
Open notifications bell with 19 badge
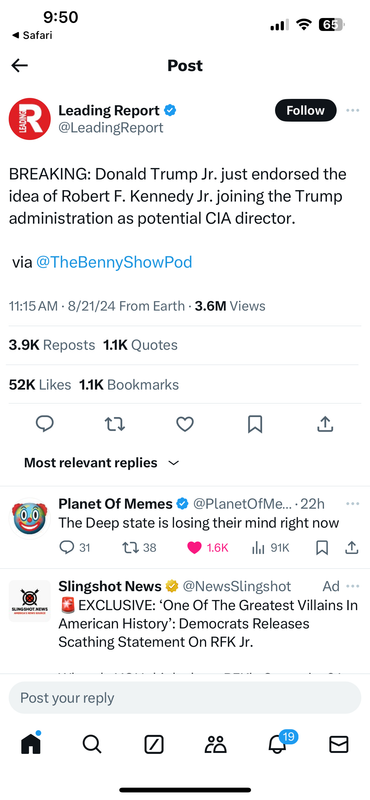click(279, 744)
